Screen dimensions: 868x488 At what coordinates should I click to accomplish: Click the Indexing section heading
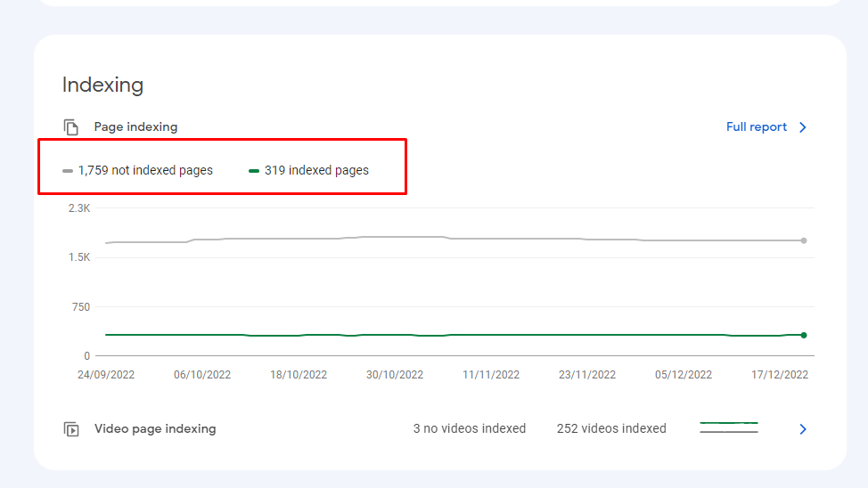(x=102, y=85)
